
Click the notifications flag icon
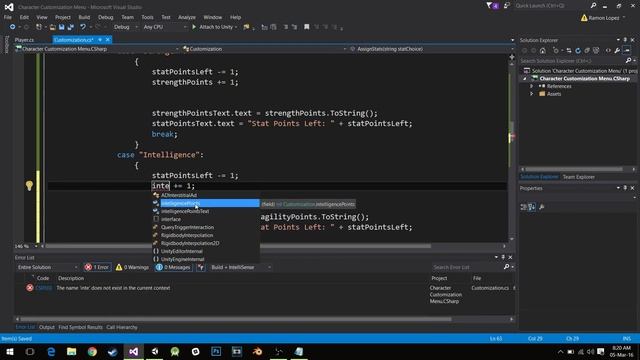coord(492,6)
